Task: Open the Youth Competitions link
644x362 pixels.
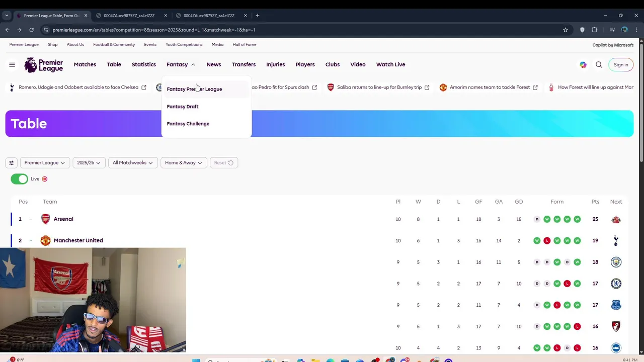Action: coord(184,45)
